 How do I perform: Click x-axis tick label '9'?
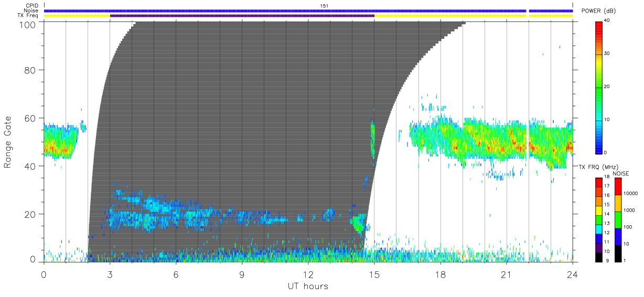(x=242, y=275)
